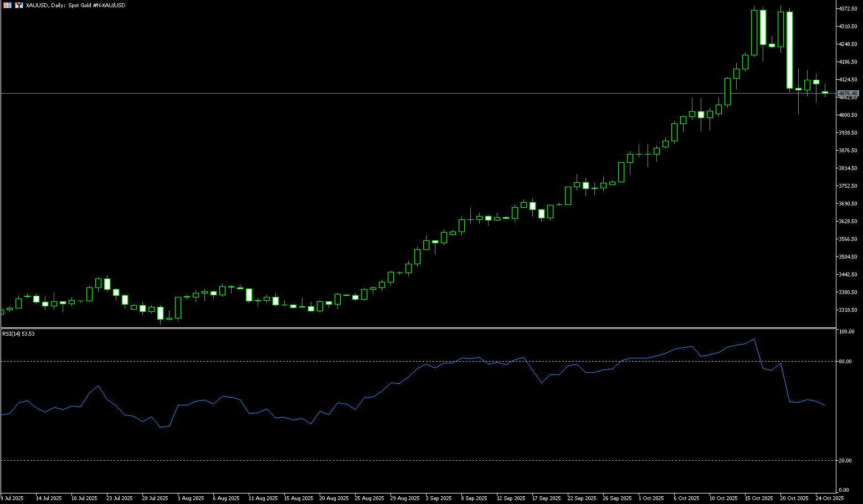Click the 4372.50 label on the price axis
The image size is (863, 504).
coord(848,9)
